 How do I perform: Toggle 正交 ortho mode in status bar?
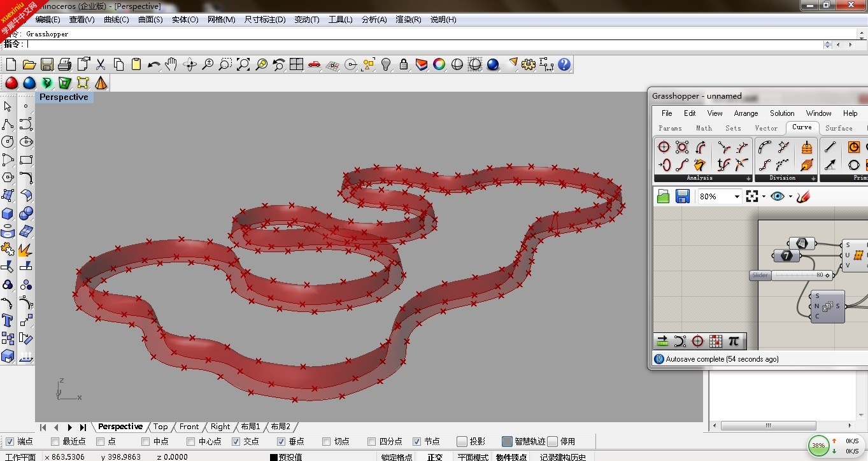(435, 457)
